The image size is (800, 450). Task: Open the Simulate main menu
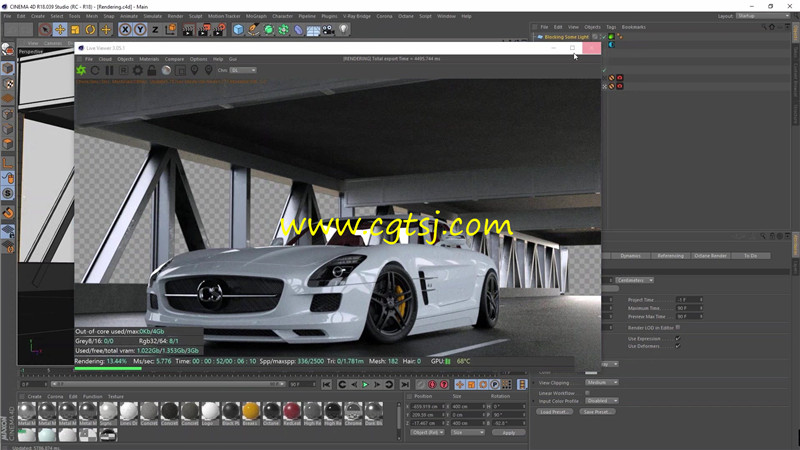(152, 16)
